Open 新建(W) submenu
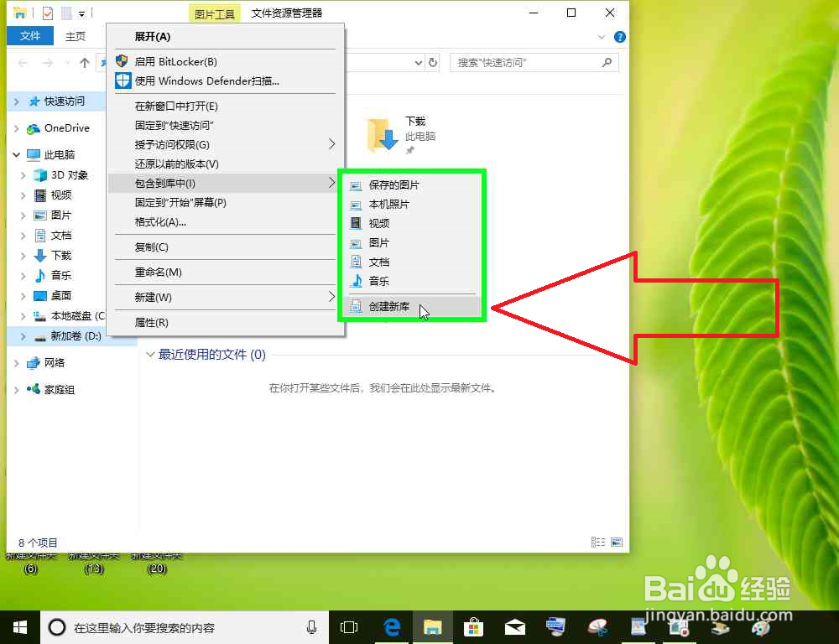 click(226, 297)
